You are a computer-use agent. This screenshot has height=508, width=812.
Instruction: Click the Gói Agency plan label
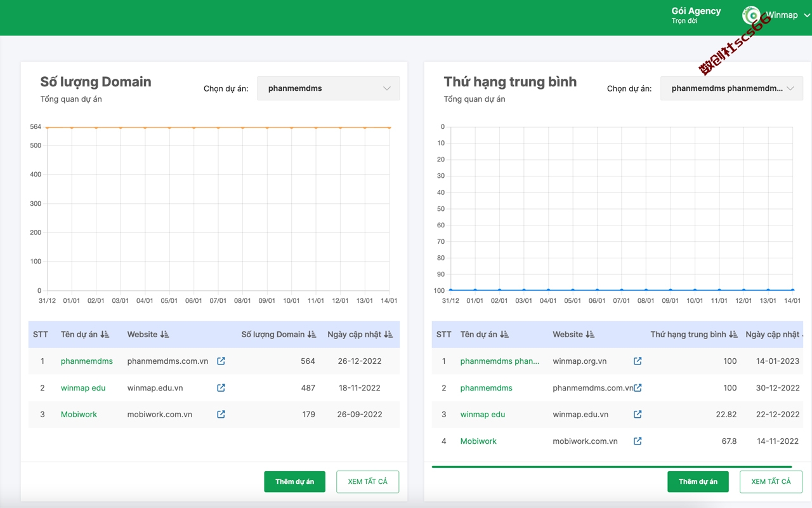coord(696,11)
